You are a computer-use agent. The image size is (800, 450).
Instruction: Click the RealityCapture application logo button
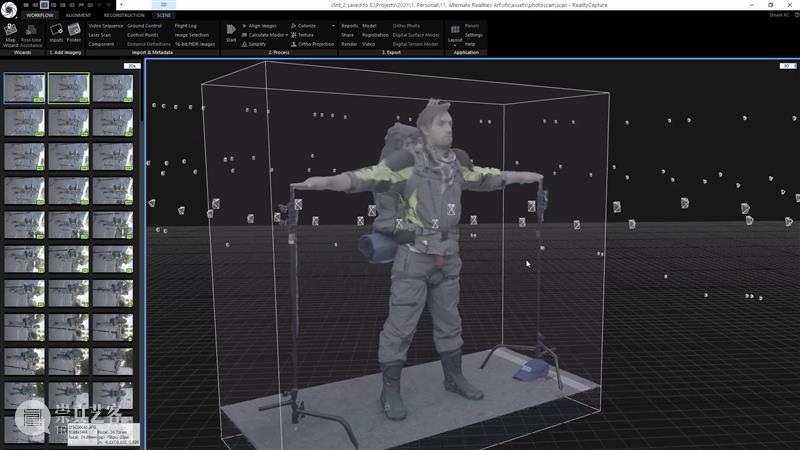point(9,9)
